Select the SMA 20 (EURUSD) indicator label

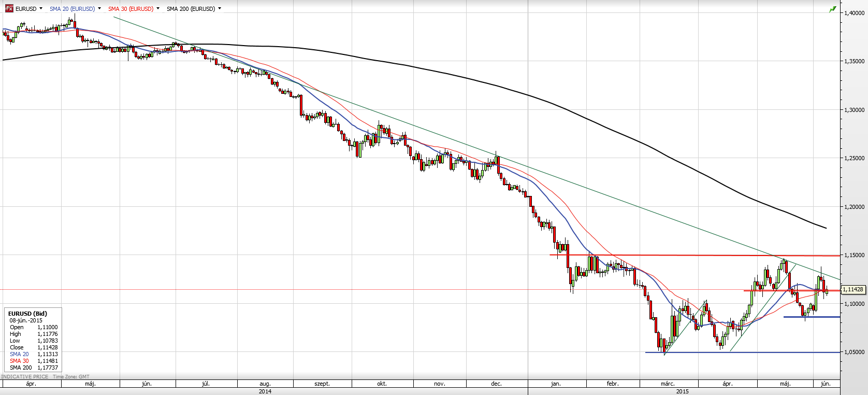pos(72,9)
